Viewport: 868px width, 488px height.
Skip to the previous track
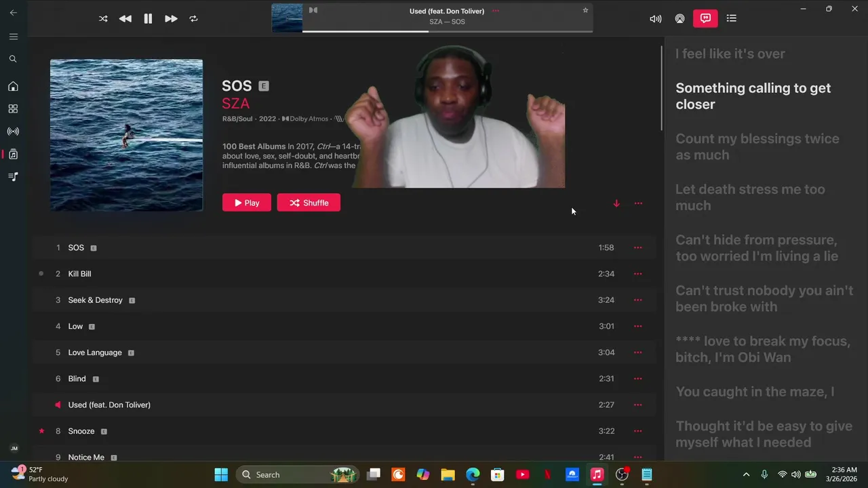point(125,19)
